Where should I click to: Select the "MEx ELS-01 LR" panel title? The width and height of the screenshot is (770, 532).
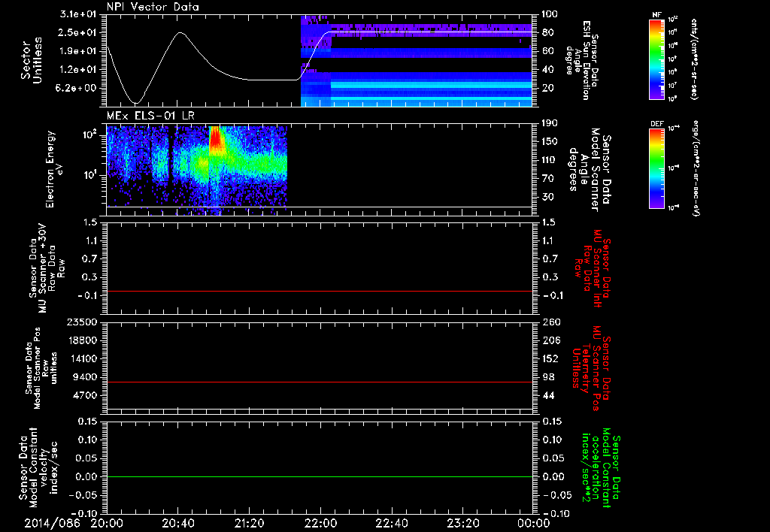150,116
